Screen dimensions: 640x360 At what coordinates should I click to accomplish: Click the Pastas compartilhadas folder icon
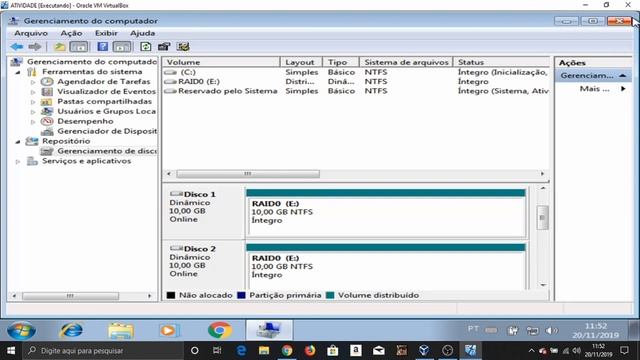47,102
